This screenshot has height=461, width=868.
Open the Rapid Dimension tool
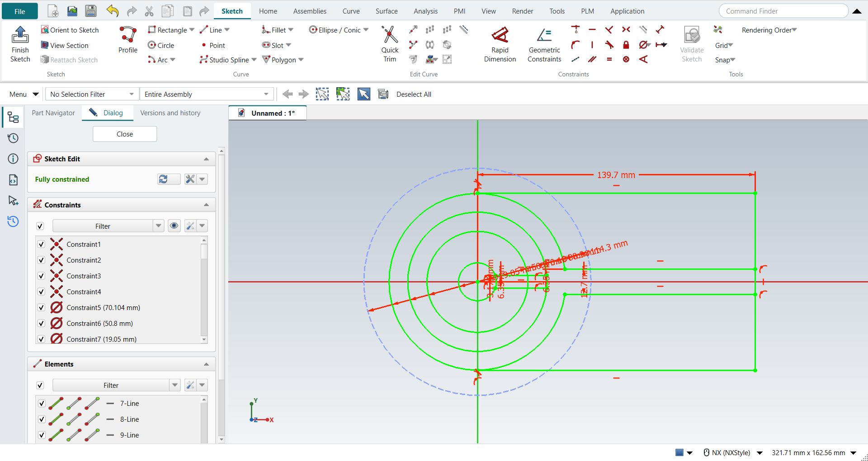(500, 44)
